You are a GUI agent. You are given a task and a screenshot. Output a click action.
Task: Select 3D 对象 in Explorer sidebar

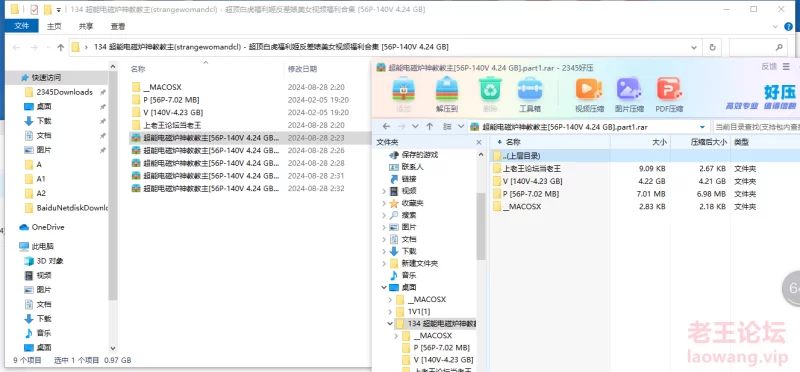pyautogui.click(x=50, y=261)
